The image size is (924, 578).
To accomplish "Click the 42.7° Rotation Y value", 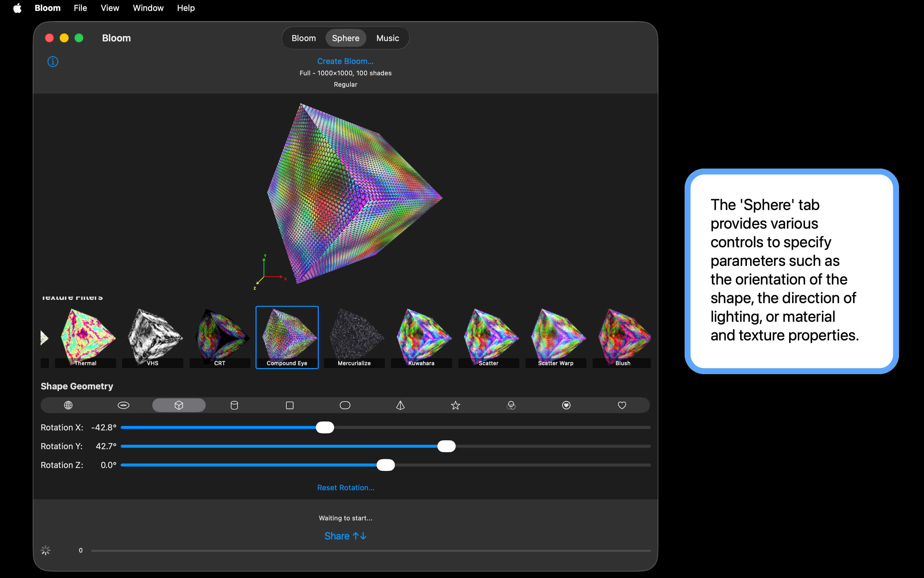I will (x=106, y=446).
